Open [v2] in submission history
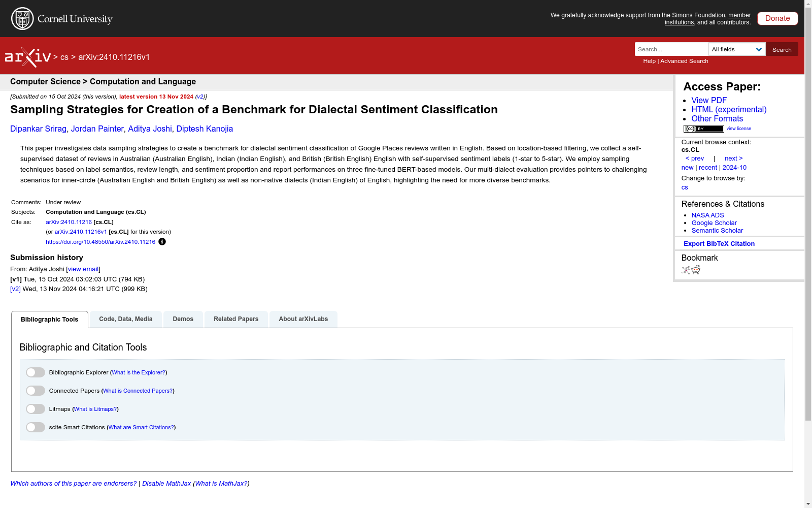The image size is (812, 508). (x=15, y=289)
